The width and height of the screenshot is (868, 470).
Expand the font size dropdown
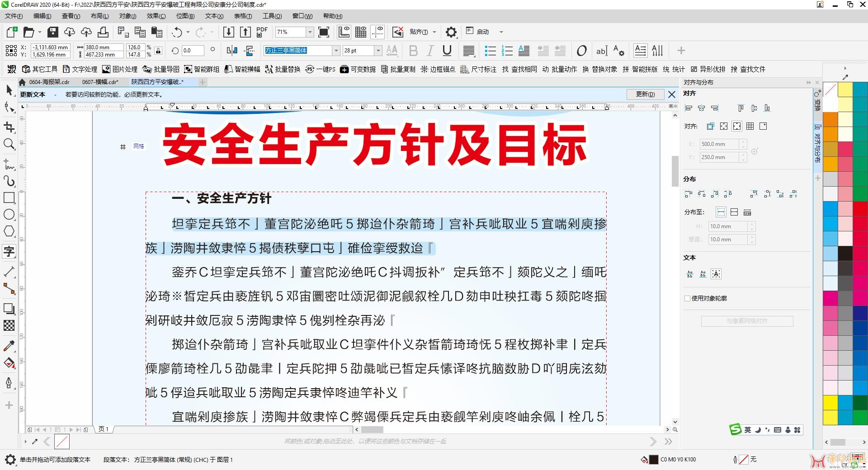[x=378, y=51]
